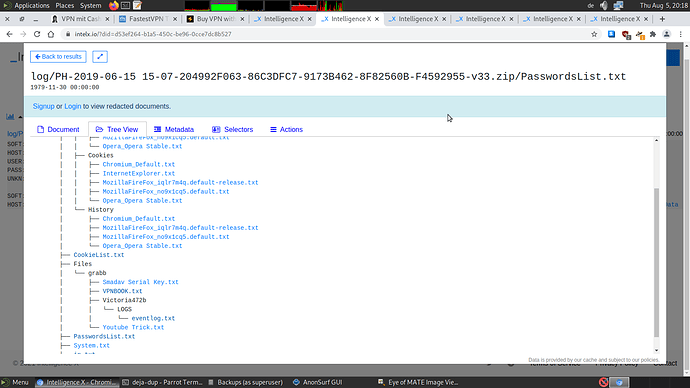Open eventlog.txt under LOGS

pyautogui.click(x=153, y=318)
